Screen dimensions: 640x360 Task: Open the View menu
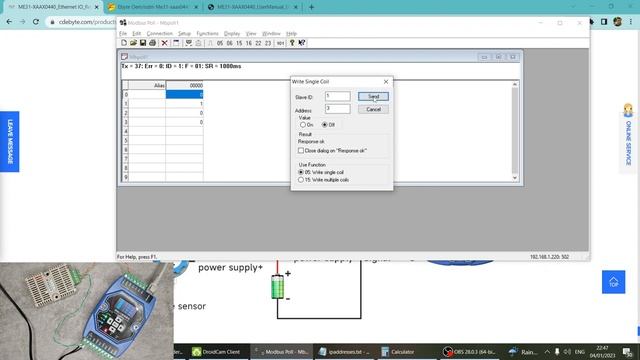pyautogui.click(x=251, y=33)
